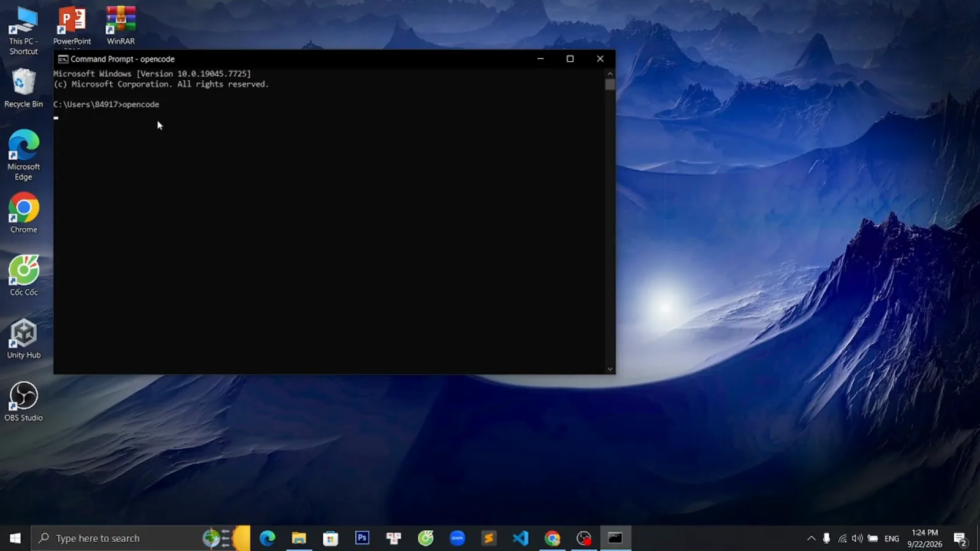
Task: Open the Solitaire cards taskbar icon
Action: tap(394, 538)
